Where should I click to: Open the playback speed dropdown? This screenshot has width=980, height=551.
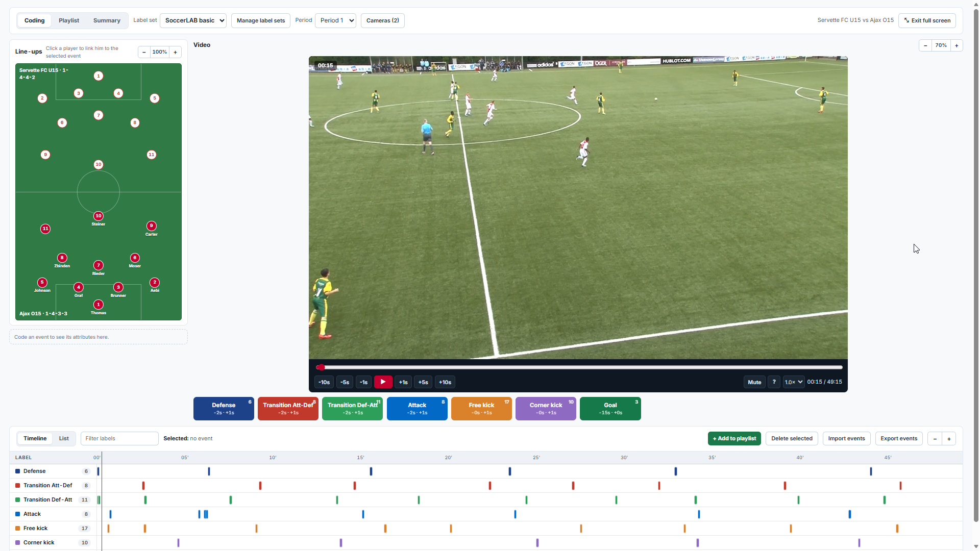[x=793, y=382]
